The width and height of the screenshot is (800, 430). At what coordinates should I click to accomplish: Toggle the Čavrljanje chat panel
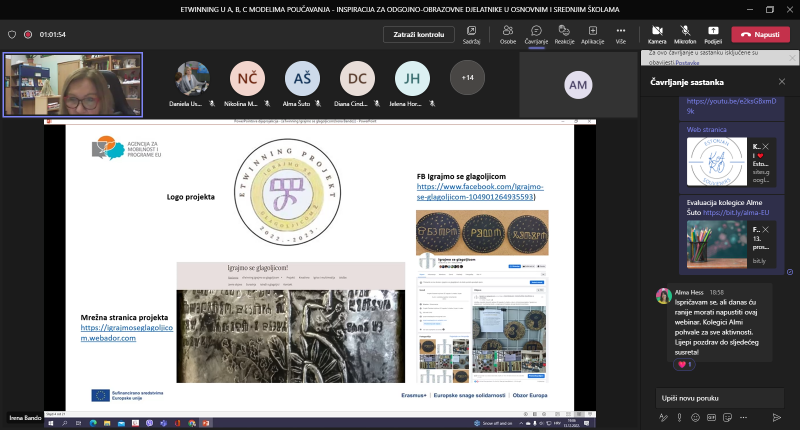click(537, 33)
